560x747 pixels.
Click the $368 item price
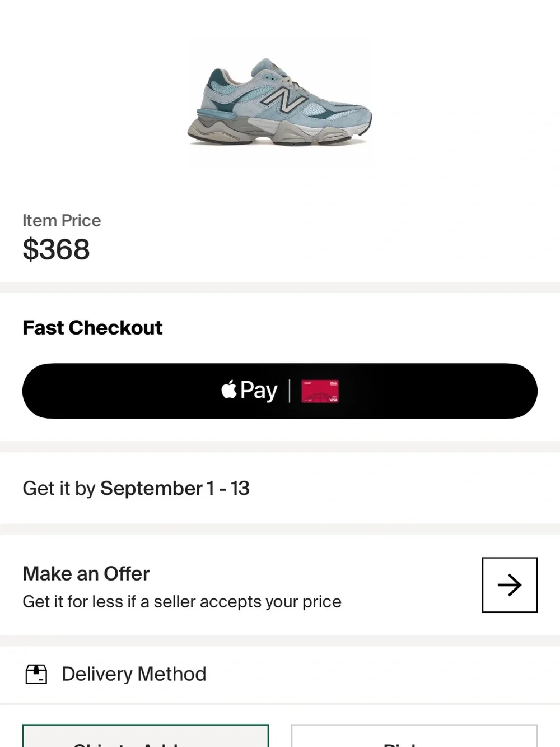pyautogui.click(x=56, y=249)
